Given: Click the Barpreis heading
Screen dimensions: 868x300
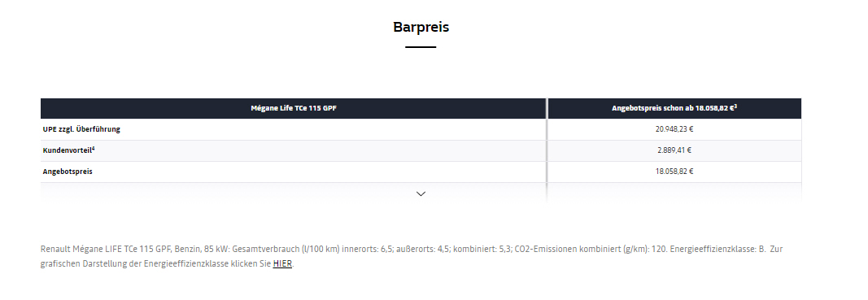Looking at the screenshot, I should [421, 27].
